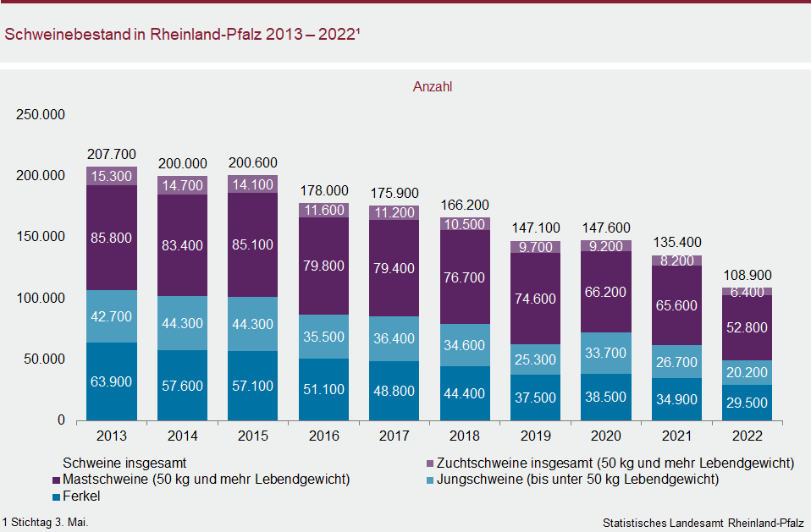Click the Zuchtschweine value 9.700 in 2019
Screen dimensions: 811x532
coord(536,248)
